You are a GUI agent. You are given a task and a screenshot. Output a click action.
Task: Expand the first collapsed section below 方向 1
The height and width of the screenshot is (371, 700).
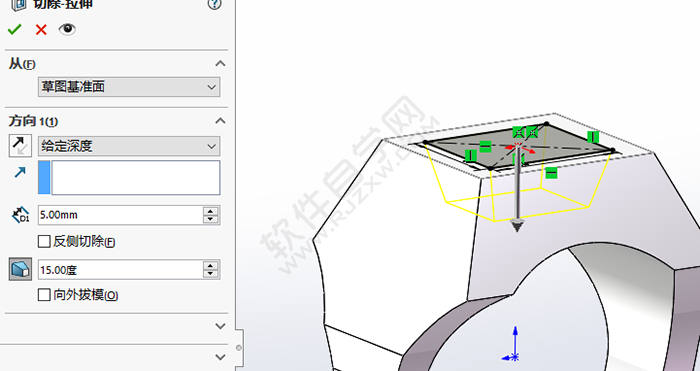pos(220,326)
